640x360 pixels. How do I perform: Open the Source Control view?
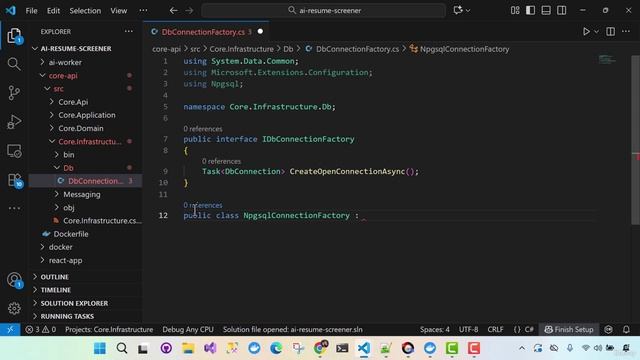point(14,93)
